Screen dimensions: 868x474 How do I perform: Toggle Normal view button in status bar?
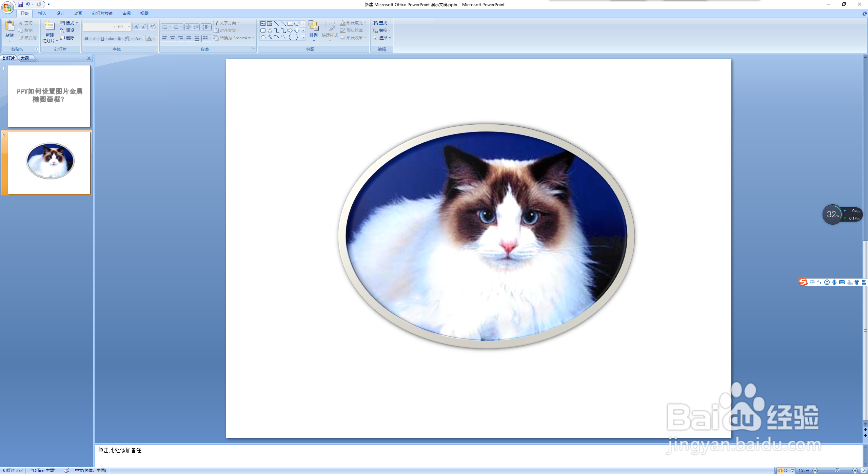(x=780, y=471)
